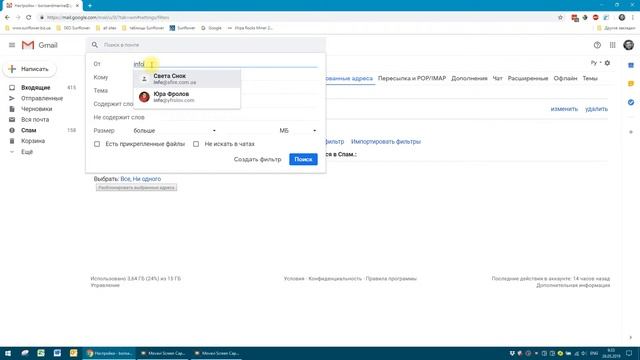Open the Chrome three-dot menu
The image size is (640, 360).
pos(633,17)
